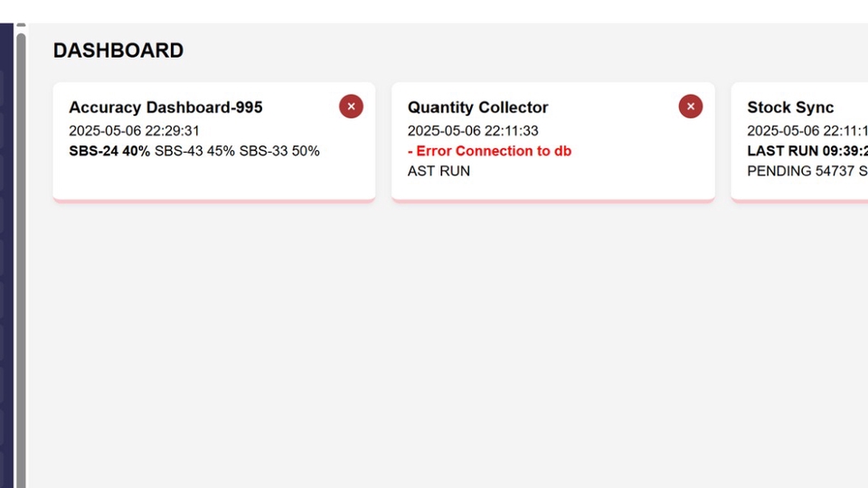Click the Accuracy Dashboard timestamp 22:29:31
This screenshot has width=868, height=488.
click(x=134, y=131)
